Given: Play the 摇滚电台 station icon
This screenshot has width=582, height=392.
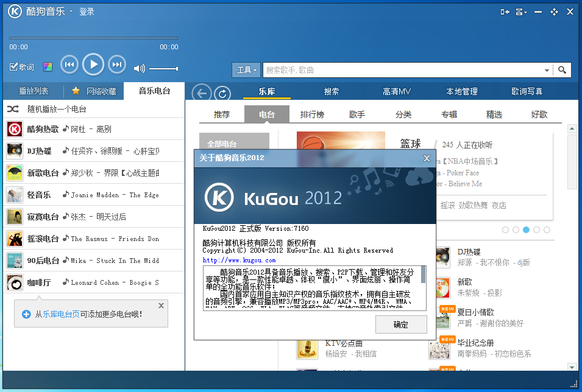Looking at the screenshot, I should [x=15, y=239].
